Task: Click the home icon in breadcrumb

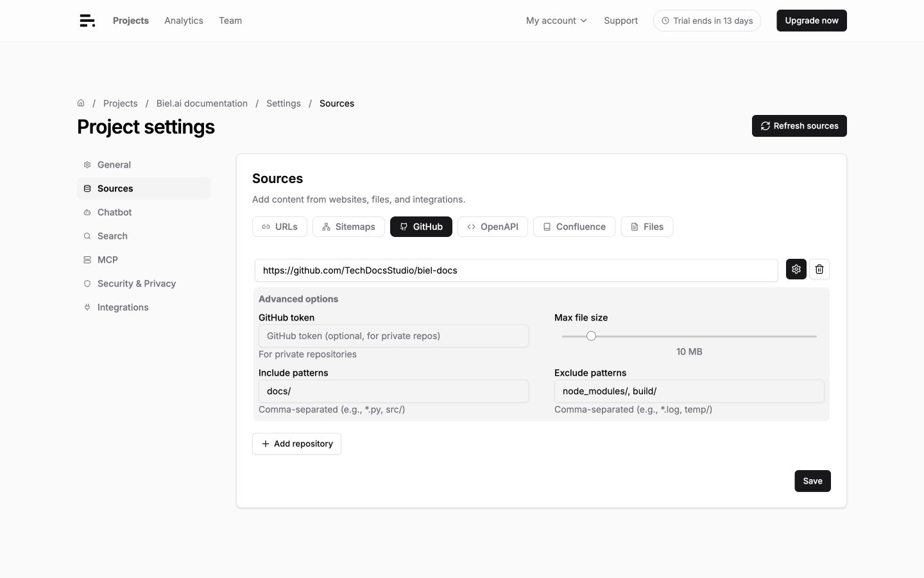Action: (x=81, y=103)
